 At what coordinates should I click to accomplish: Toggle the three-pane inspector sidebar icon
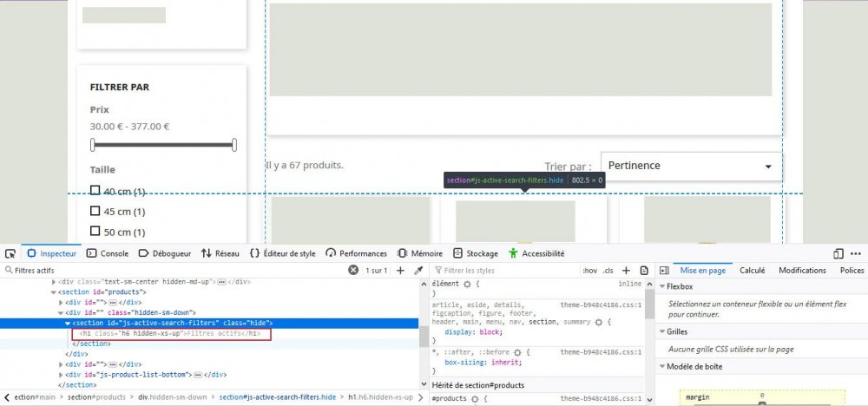(x=663, y=271)
